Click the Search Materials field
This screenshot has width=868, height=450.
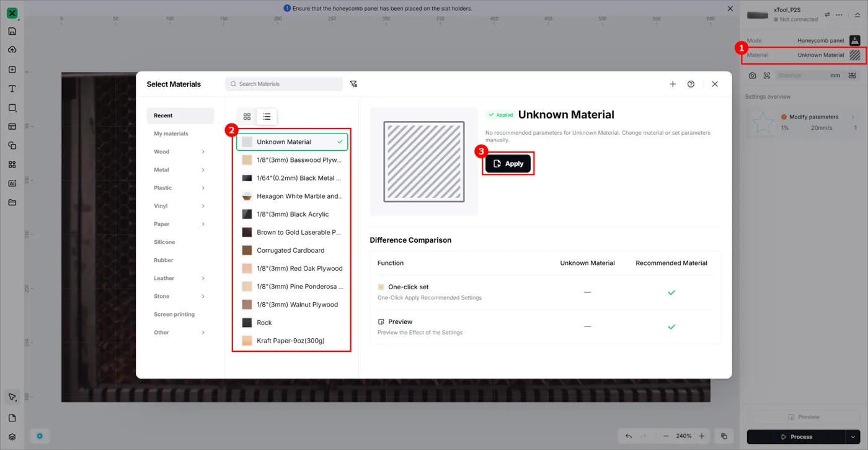pos(284,84)
